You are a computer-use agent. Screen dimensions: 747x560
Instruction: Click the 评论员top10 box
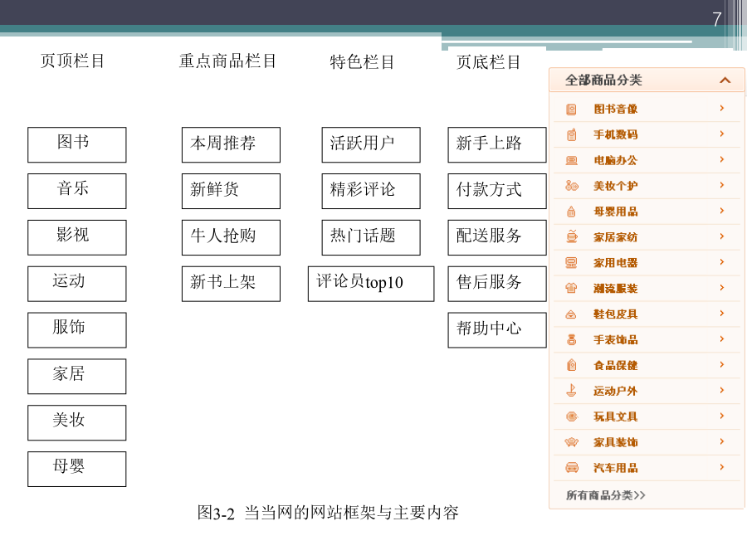tap(371, 284)
